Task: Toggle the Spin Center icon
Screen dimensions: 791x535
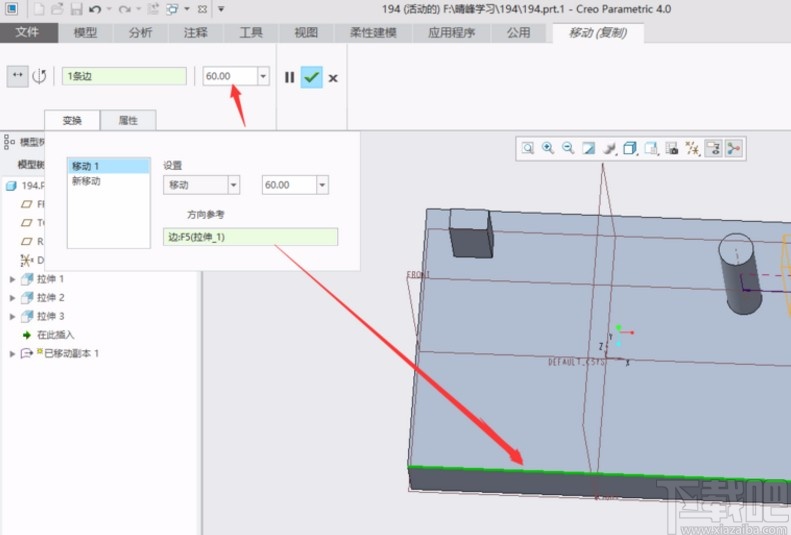Action: point(734,148)
